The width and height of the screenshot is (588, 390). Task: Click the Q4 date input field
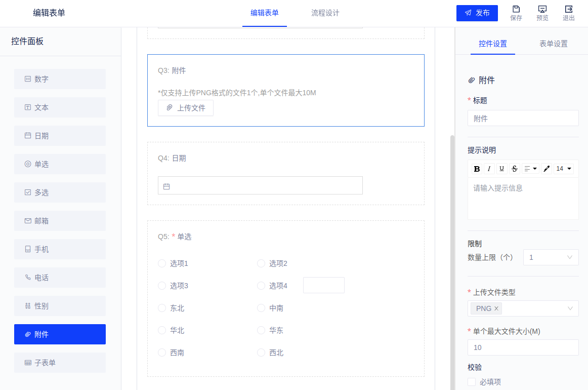tap(260, 185)
